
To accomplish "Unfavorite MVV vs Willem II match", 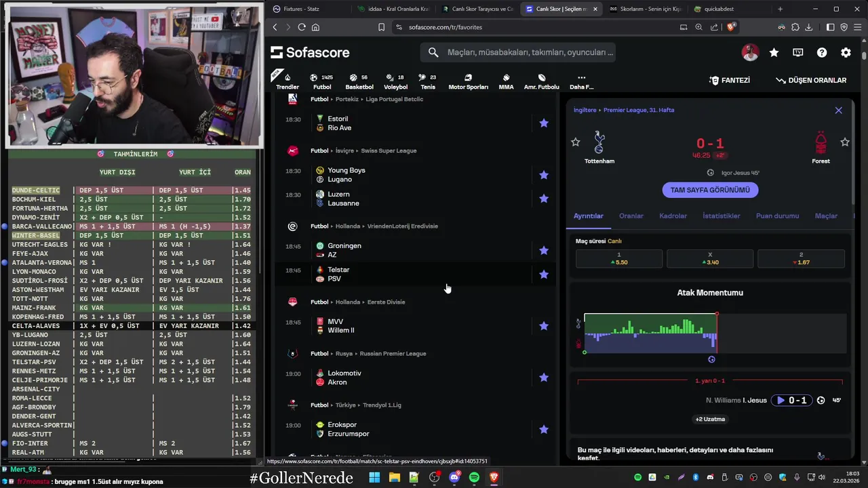I will click(x=544, y=326).
